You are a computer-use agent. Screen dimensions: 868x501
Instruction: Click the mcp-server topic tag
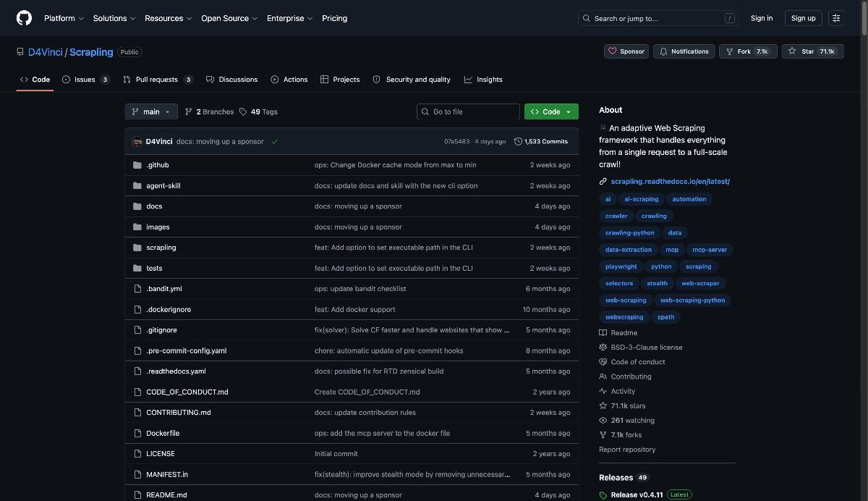[x=710, y=250]
